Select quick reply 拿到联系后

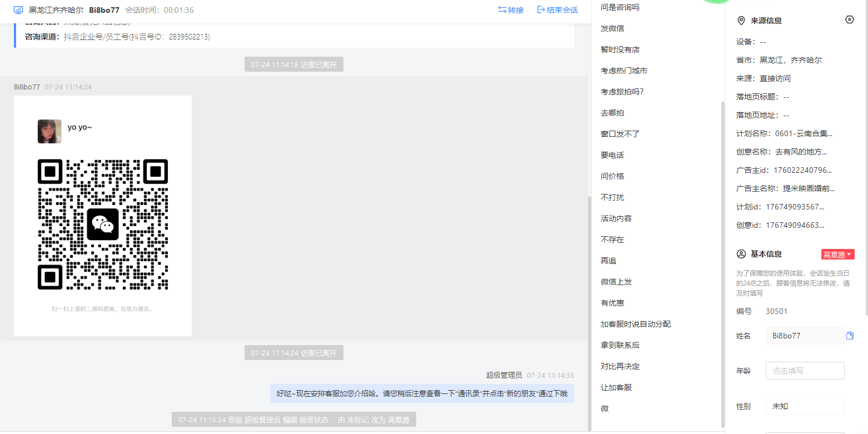pos(620,345)
